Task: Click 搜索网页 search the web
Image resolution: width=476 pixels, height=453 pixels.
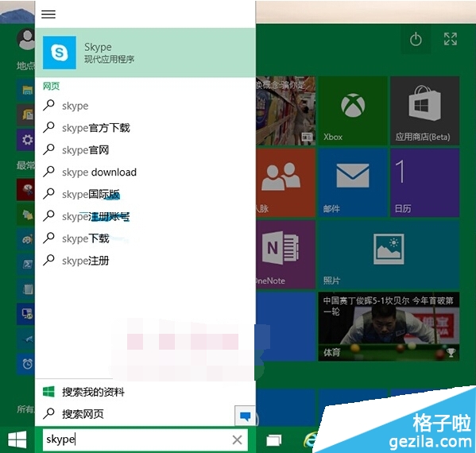Action: pyautogui.click(x=135, y=414)
